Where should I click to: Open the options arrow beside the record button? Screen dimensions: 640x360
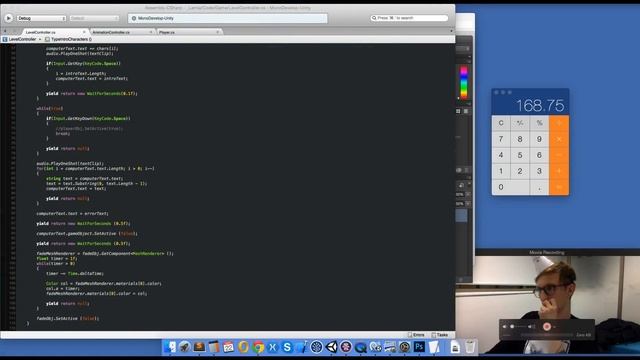click(x=554, y=327)
